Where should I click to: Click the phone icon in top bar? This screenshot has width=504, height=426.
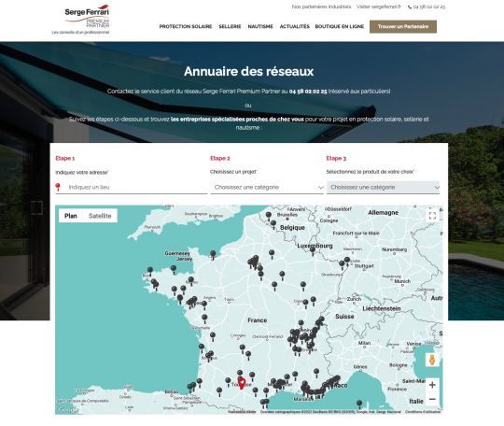(x=410, y=7)
